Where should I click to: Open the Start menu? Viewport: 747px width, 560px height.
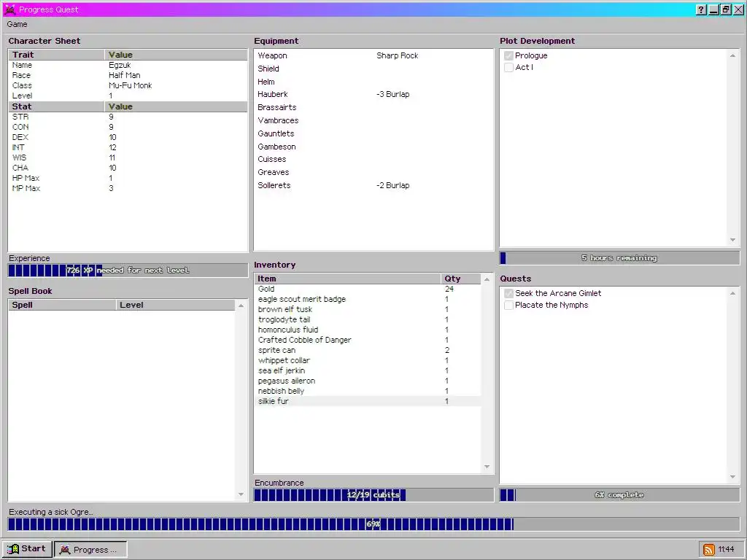click(26, 549)
